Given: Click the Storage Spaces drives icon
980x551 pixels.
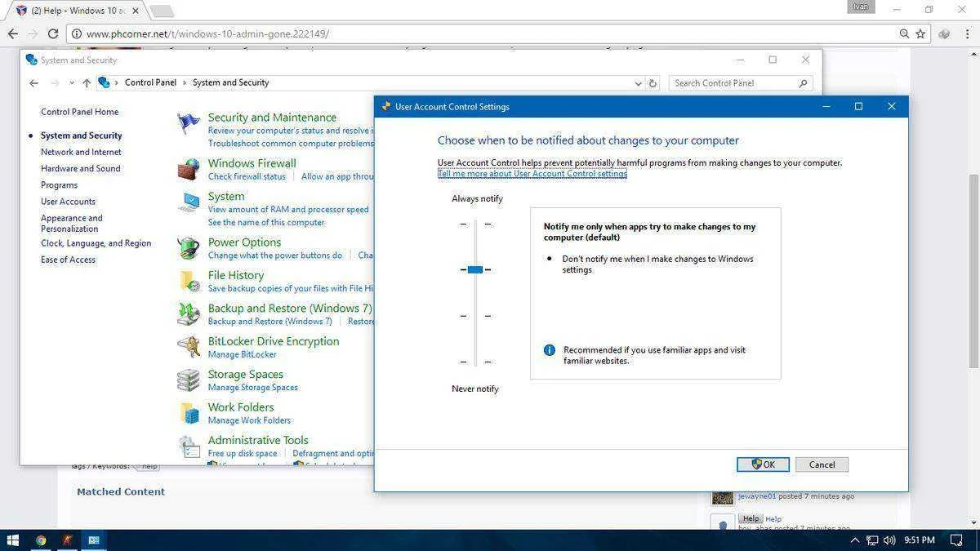Looking at the screenshot, I should 189,380.
